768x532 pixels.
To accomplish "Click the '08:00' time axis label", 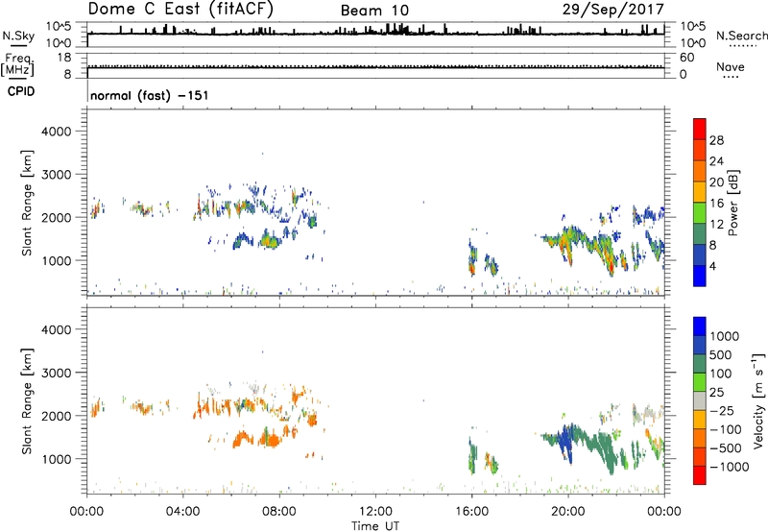I will [279, 512].
